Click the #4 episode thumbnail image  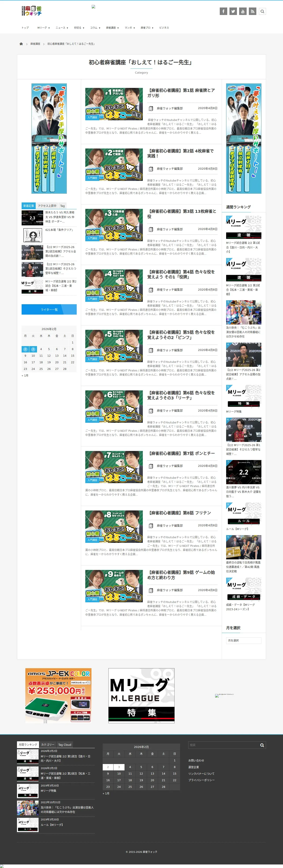point(114,285)
